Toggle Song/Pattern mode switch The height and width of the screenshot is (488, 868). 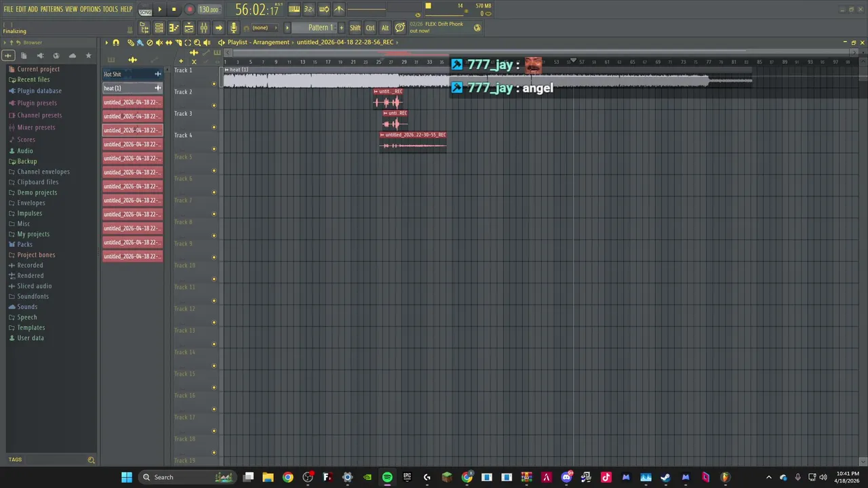pos(145,9)
